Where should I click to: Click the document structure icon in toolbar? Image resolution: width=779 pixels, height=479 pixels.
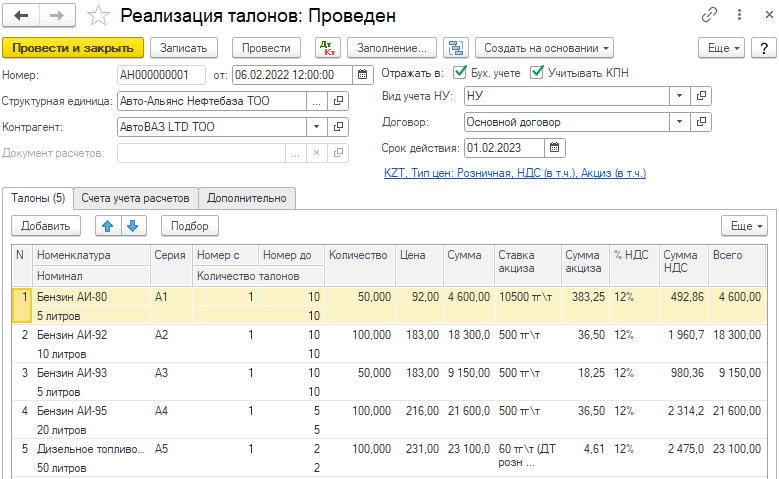coord(457,48)
